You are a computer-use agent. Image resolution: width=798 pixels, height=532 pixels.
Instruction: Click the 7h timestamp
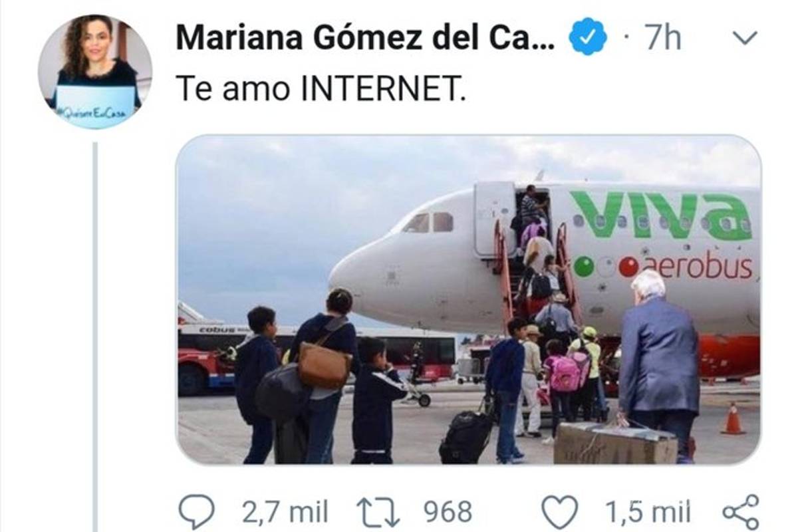tap(662, 39)
